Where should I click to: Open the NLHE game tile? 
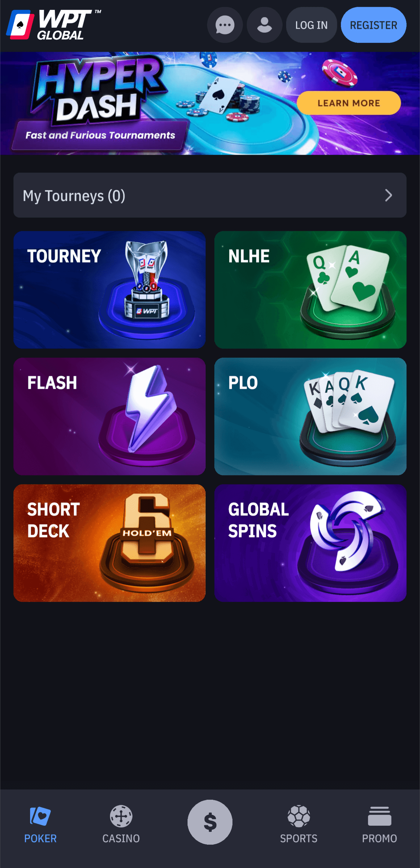point(310,290)
